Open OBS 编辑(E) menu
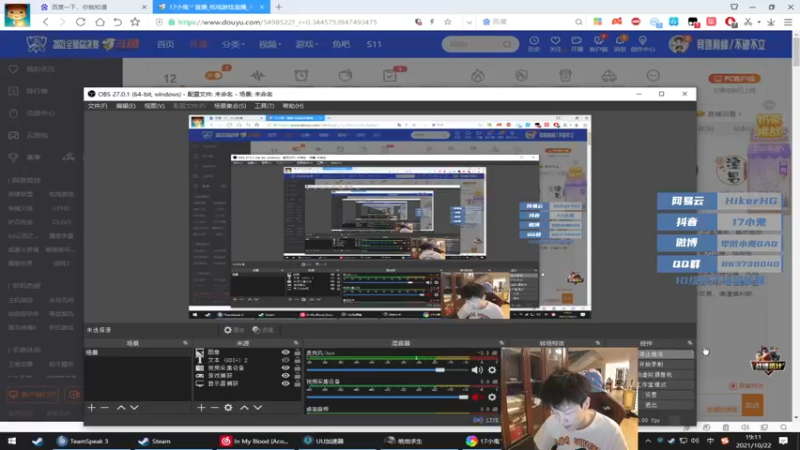 (x=126, y=106)
